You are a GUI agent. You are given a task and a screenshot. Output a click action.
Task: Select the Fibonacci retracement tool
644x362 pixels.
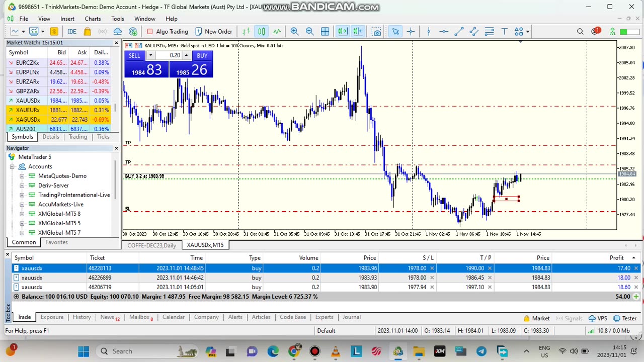click(489, 31)
